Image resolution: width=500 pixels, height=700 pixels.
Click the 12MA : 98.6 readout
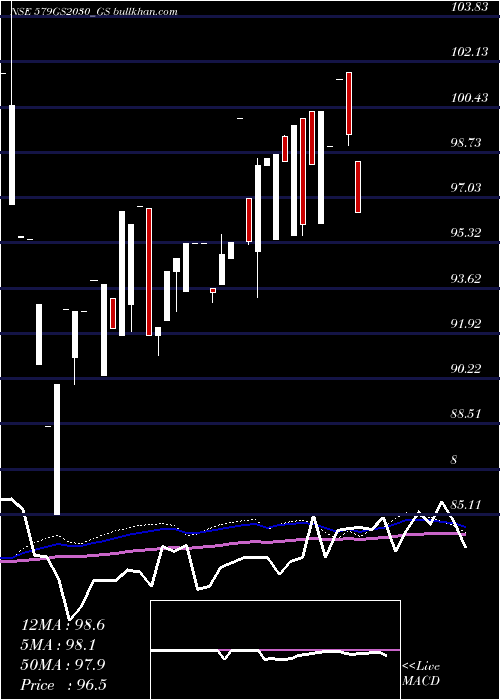pyautogui.click(x=62, y=625)
